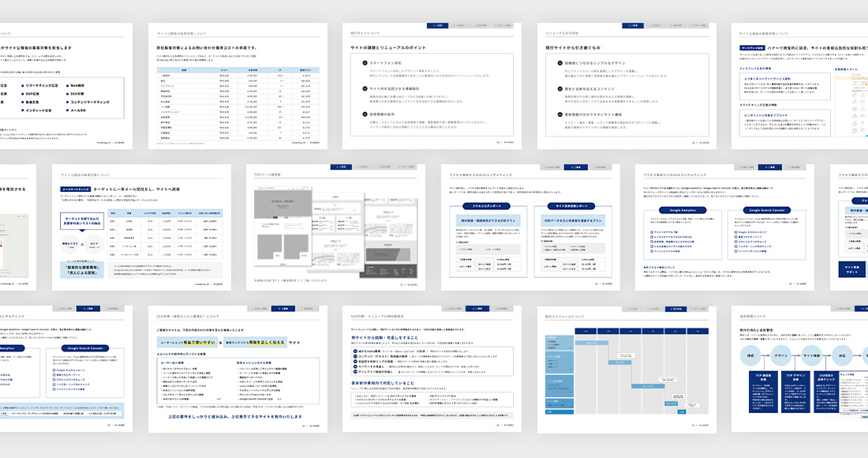Screen dimensions: 868x458
Task: Open the メールマーケティング slide
Action: click(141, 227)
